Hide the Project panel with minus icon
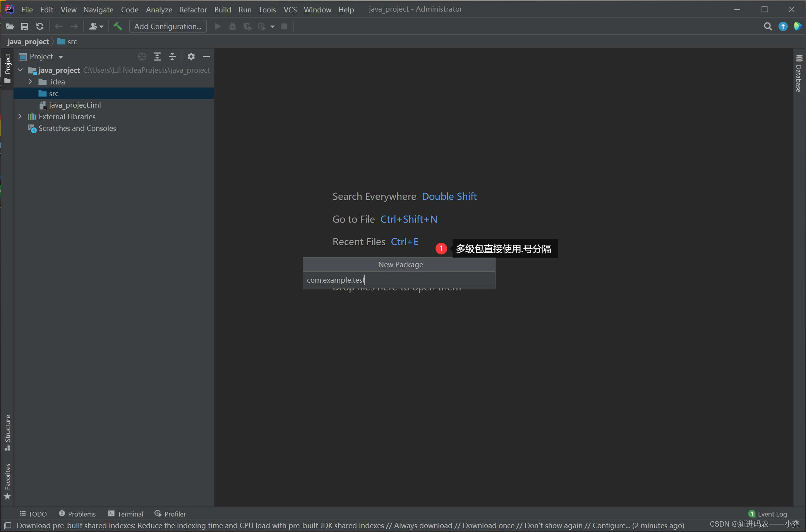Viewport: 806px width, 532px height. [206, 57]
